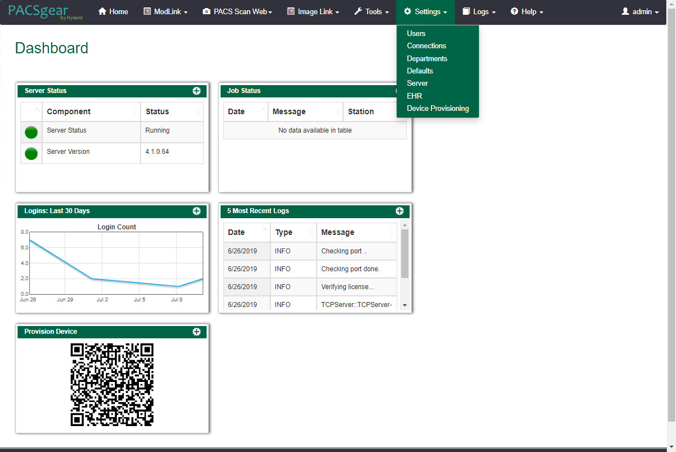Viewport: 676px width, 452px height.
Task: Expand the Provision Device panel plus icon
Action: [197, 332]
